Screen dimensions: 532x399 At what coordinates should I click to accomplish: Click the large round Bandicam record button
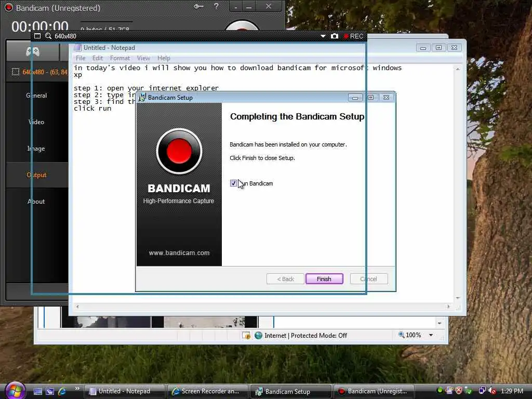coord(242,26)
